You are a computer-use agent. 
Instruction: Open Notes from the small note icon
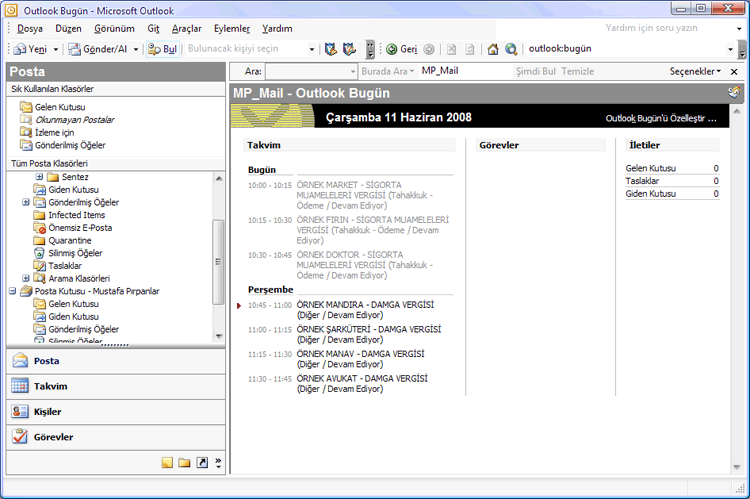167,463
